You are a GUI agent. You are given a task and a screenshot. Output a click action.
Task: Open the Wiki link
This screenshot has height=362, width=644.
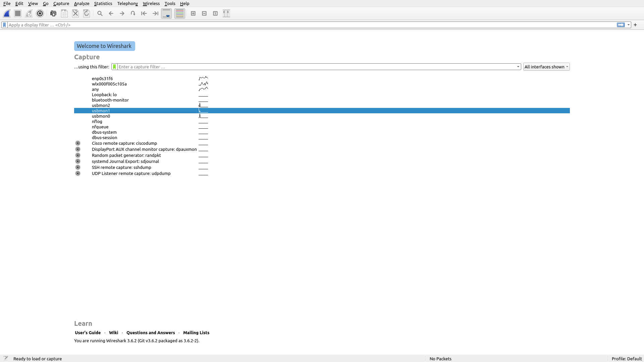tap(113, 333)
